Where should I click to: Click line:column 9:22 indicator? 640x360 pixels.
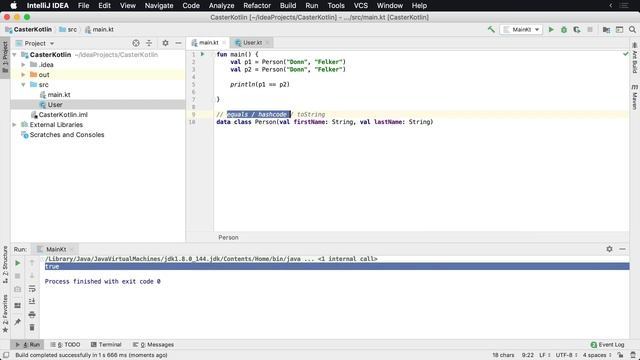[x=528, y=355]
